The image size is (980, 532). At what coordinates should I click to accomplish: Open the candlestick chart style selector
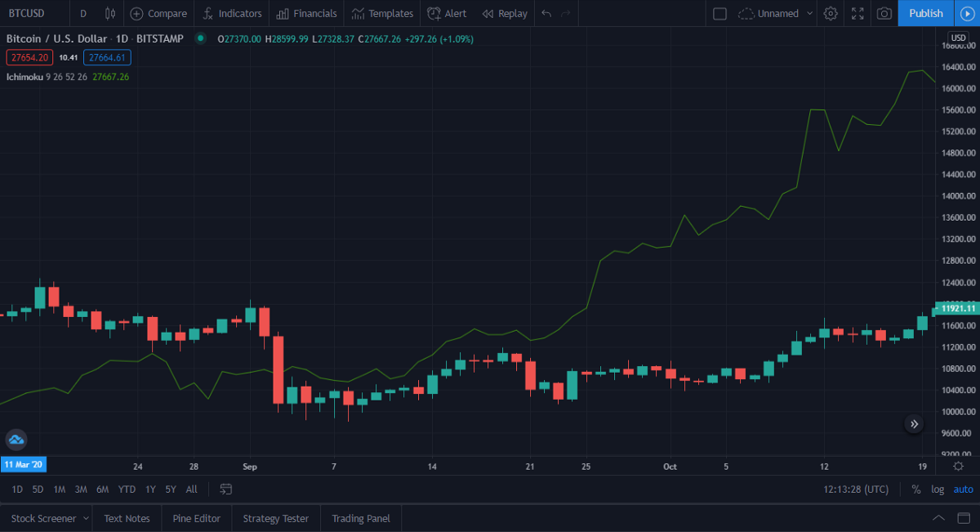(x=110, y=13)
